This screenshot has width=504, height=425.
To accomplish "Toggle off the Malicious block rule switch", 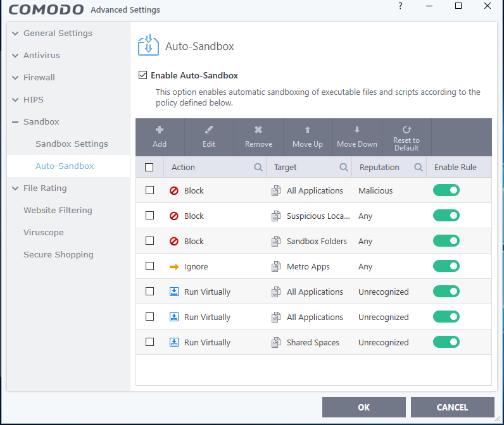I will point(446,190).
